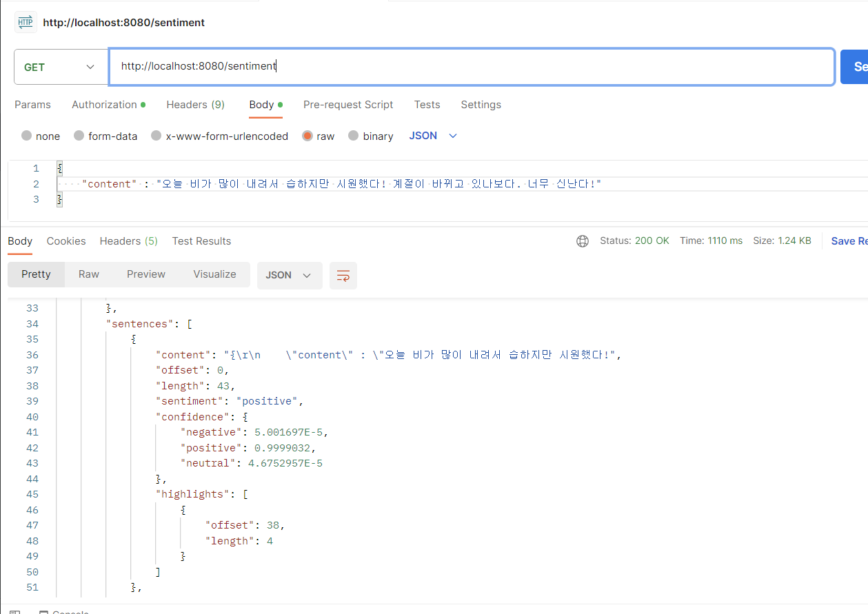Select the raw body radio button
868x614 pixels.
click(x=307, y=136)
